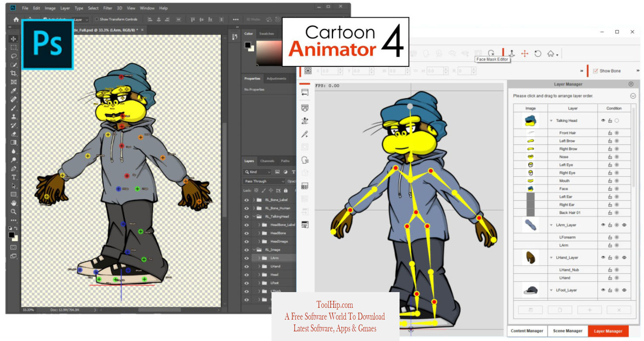The image size is (644, 341).
Task: Toggle the Show Bone checkbox
Action: [x=595, y=71]
